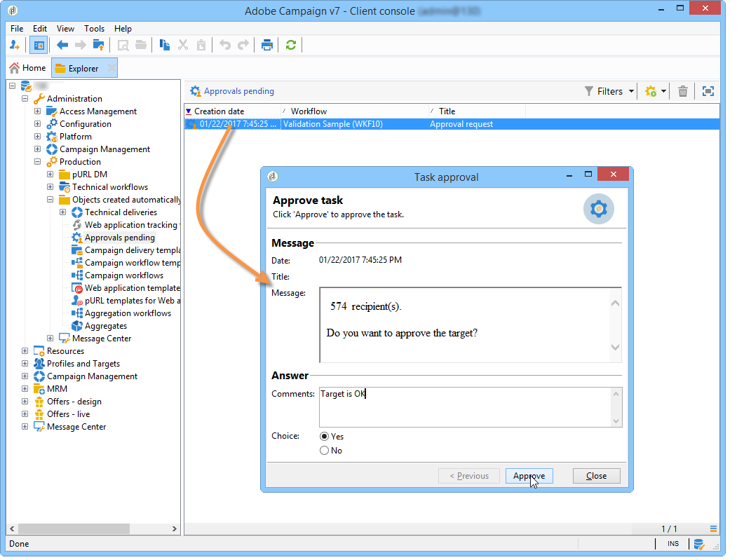751x560 pixels.
Task: Open the Help menu
Action: 123,28
